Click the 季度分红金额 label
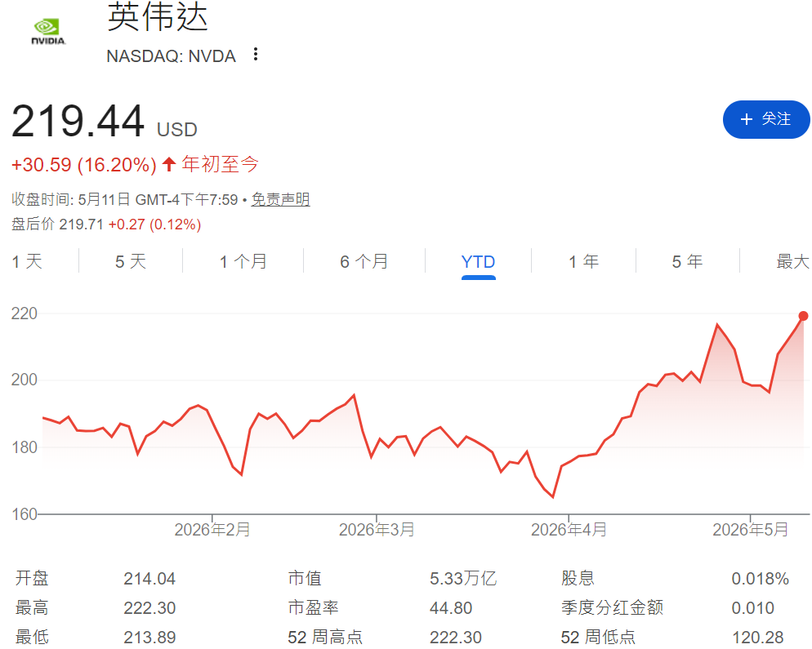The height and width of the screenshot is (649, 812). click(x=612, y=607)
